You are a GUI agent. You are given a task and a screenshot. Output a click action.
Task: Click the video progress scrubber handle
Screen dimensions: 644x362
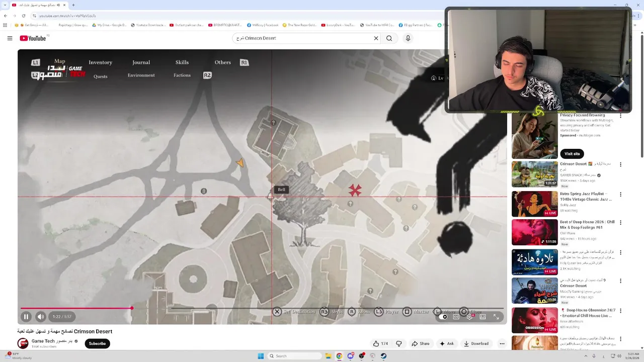pyautogui.click(x=132, y=308)
